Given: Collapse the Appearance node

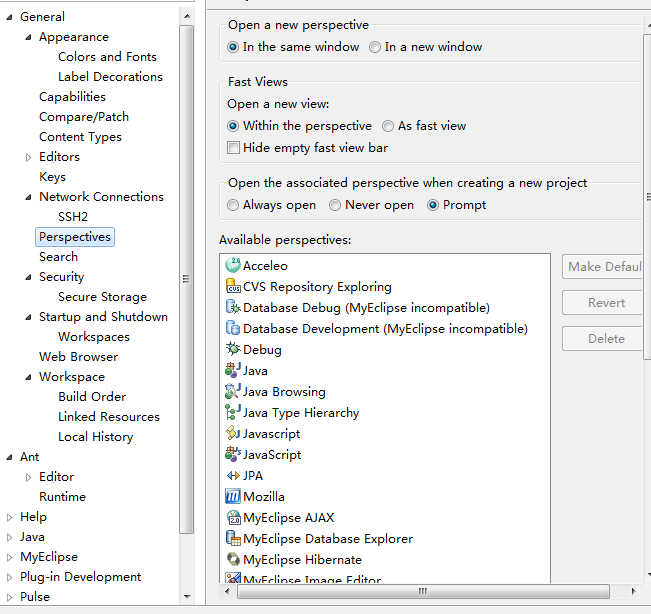Looking at the screenshot, I should pos(28,37).
